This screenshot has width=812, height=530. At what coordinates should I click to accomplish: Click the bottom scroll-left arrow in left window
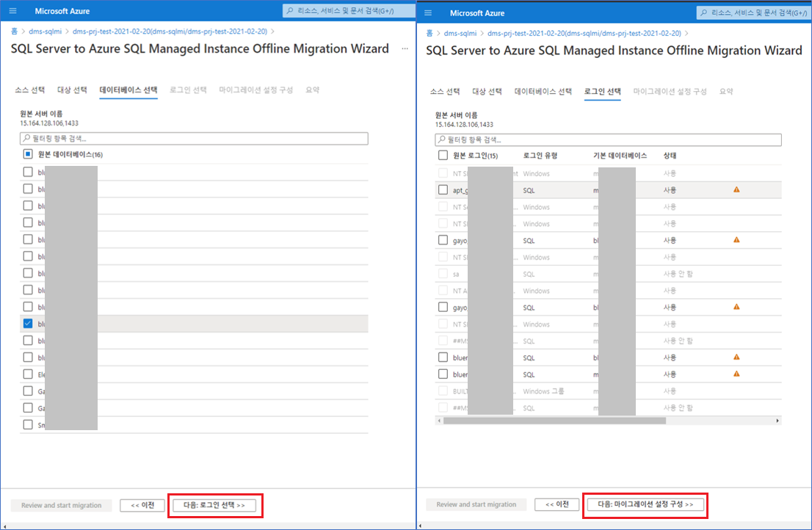[x=4, y=526]
